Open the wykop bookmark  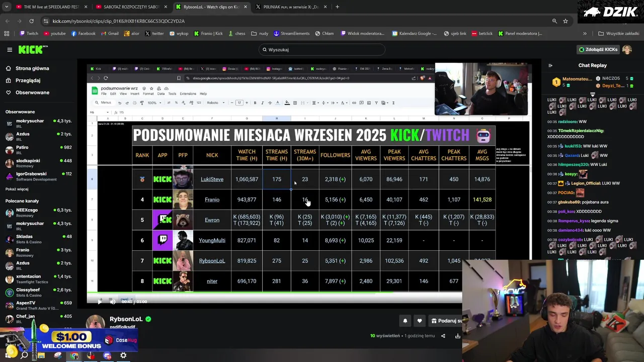coord(179,34)
